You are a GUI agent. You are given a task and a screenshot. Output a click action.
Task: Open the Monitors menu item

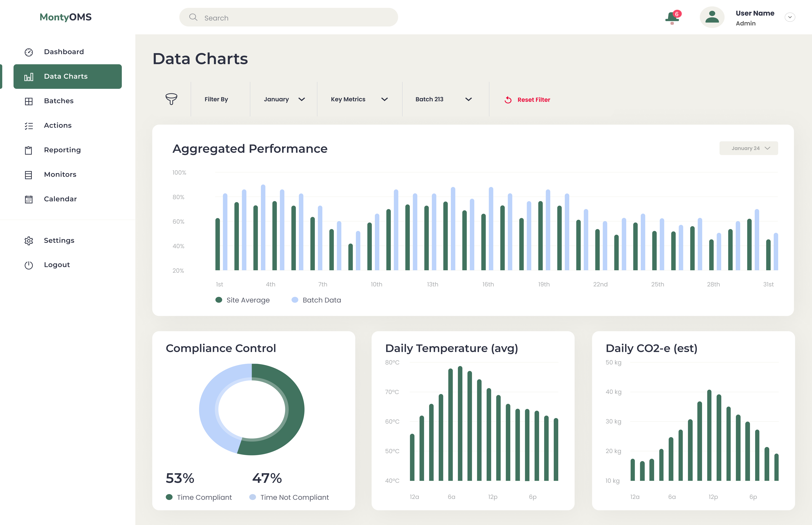tap(68, 175)
